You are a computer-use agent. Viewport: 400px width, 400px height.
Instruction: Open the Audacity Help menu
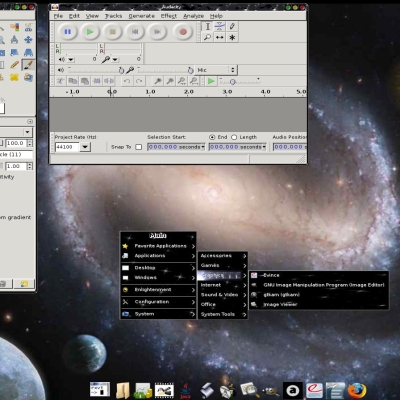coord(216,16)
